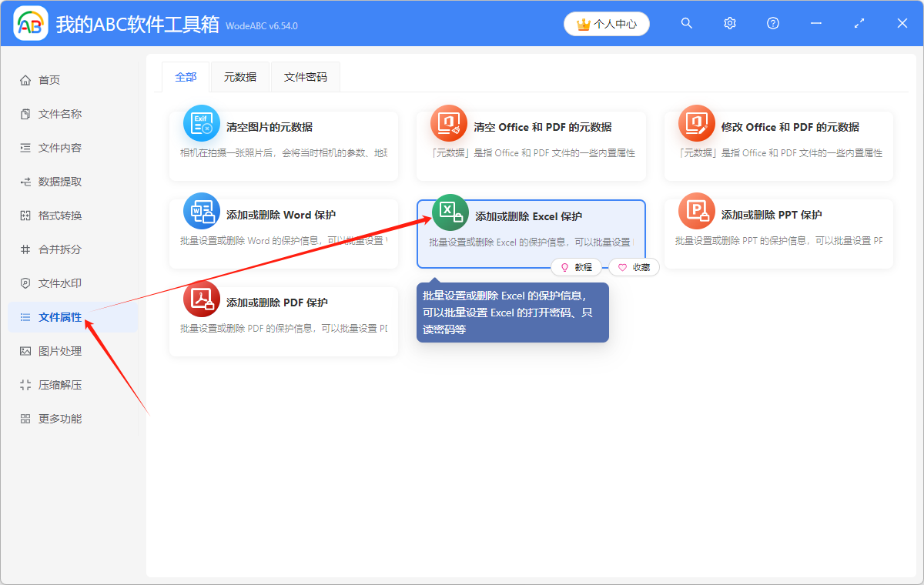Click the AB logo in the title bar
924x585 pixels.
30,23
